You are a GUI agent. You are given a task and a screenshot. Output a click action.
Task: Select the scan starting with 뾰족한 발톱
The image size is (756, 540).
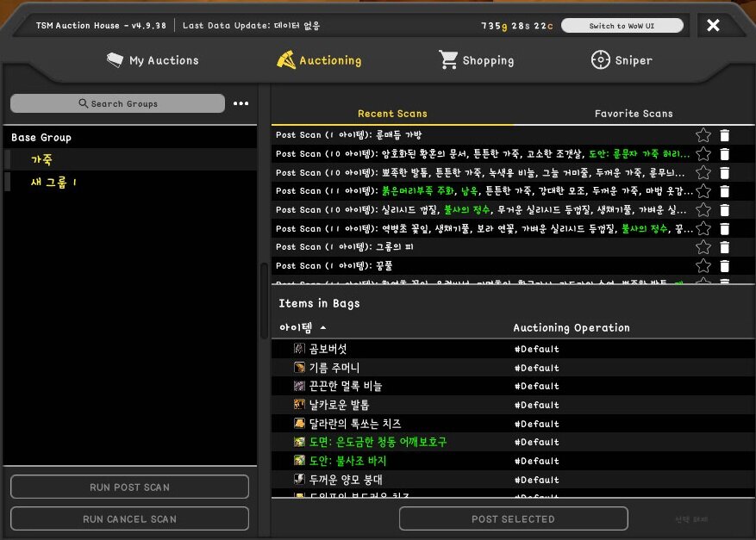[x=480, y=172]
